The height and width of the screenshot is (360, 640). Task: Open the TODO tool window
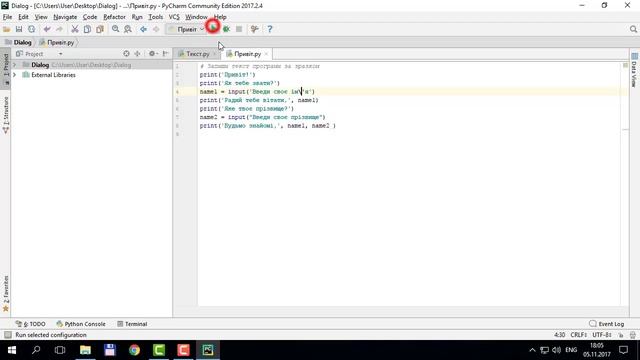coord(31,324)
